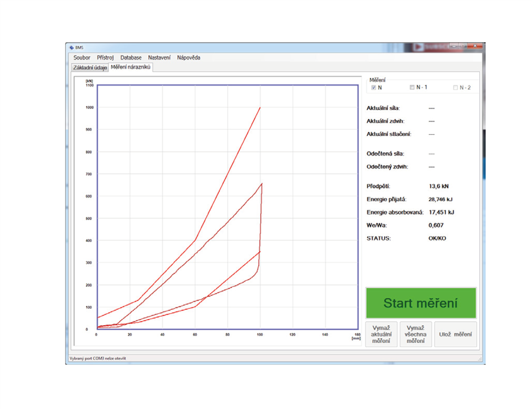This screenshot has width=532, height=409.
Task: Click the Energie přijatá value 28,746 kJ
Action: pos(440,199)
